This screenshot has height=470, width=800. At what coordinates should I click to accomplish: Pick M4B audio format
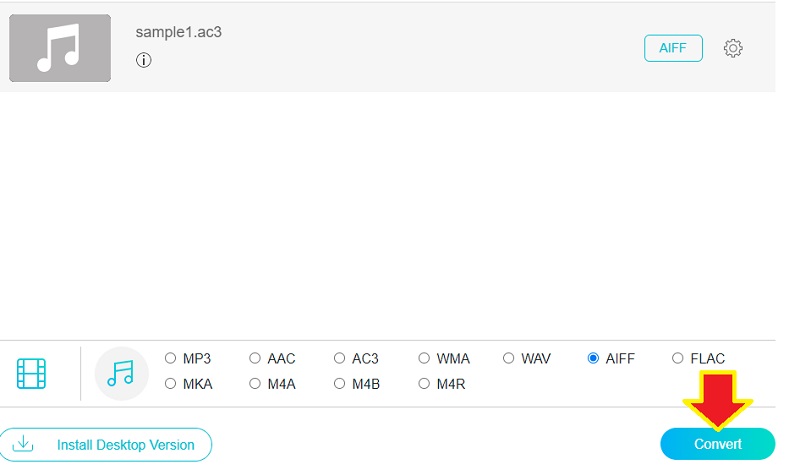click(x=340, y=383)
